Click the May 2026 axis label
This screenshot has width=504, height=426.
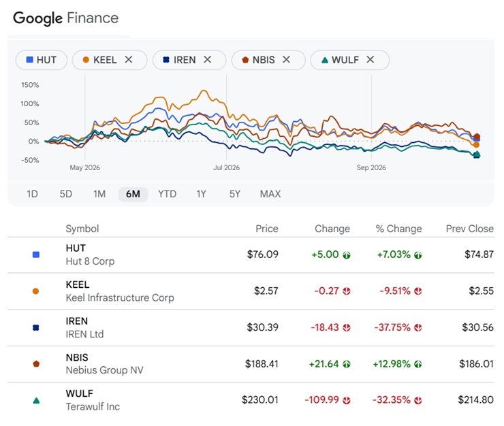(85, 167)
